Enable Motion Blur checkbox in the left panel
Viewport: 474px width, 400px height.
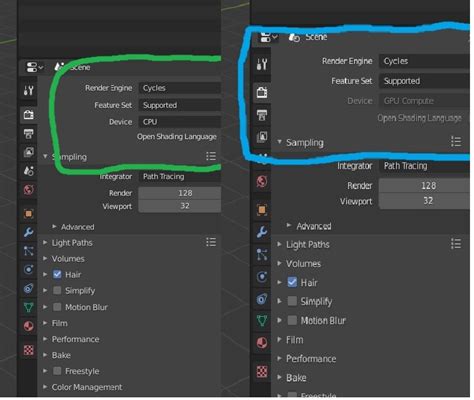(x=57, y=307)
